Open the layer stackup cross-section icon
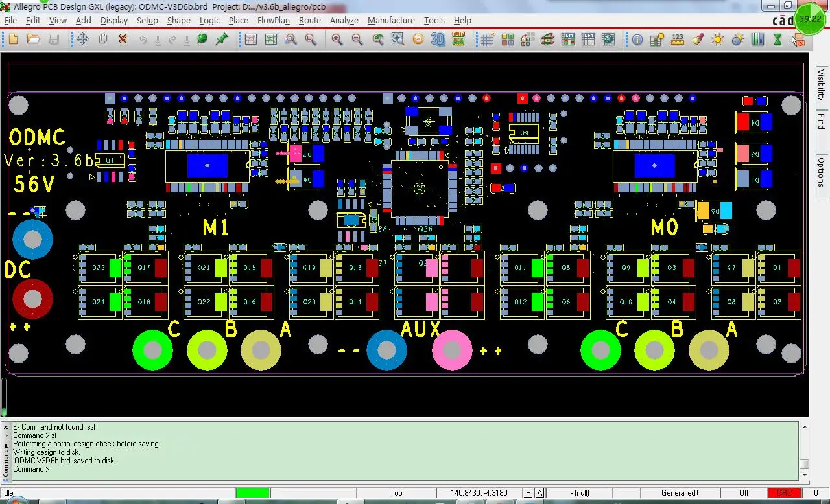Image resolution: width=830 pixels, height=504 pixels. pyautogui.click(x=547, y=40)
